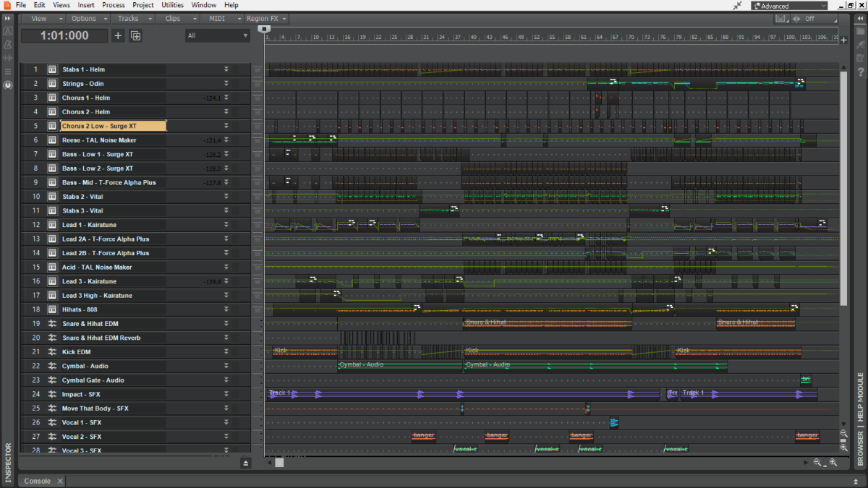Click the list lines icon in Inspector strip

click(x=8, y=72)
